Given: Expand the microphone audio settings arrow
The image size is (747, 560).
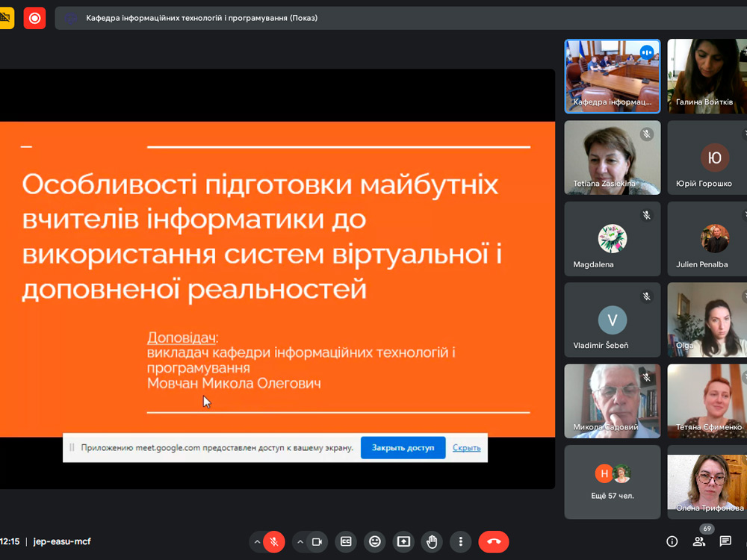Looking at the screenshot, I should pyautogui.click(x=257, y=541).
